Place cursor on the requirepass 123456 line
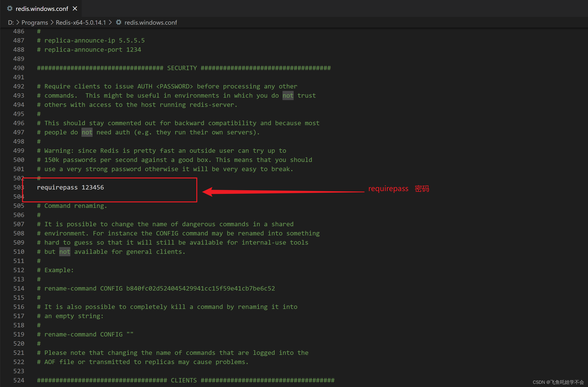This screenshot has height=387, width=588. click(x=70, y=187)
